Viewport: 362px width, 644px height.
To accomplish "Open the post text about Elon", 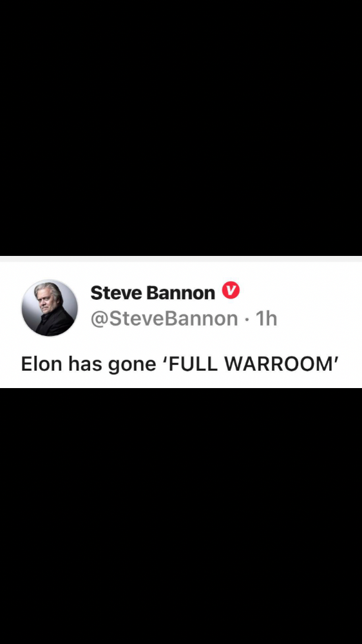I will [180, 364].
